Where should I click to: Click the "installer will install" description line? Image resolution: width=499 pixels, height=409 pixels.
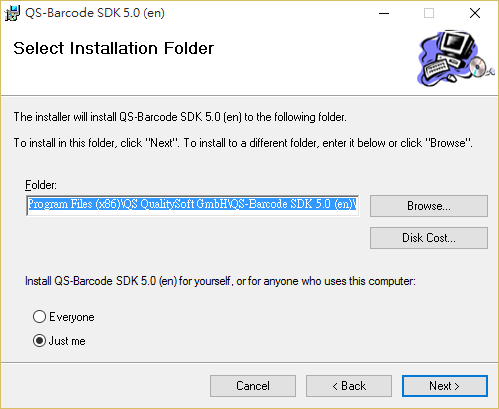(180, 117)
